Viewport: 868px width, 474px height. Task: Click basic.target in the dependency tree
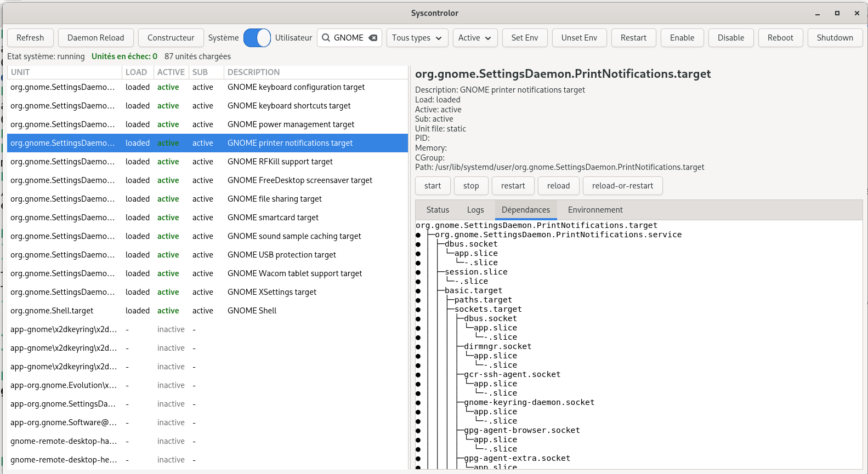474,290
